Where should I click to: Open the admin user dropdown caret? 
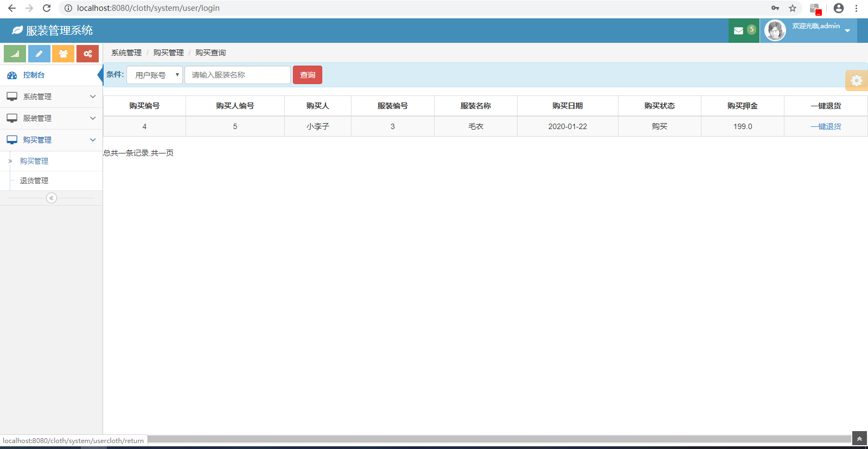coord(847,31)
